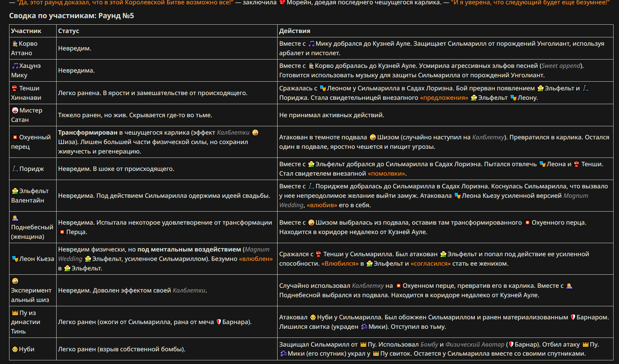Select the icon beside Поридж in Участник column
The width and height of the screenshot is (619, 364).
pyautogui.click(x=15, y=169)
